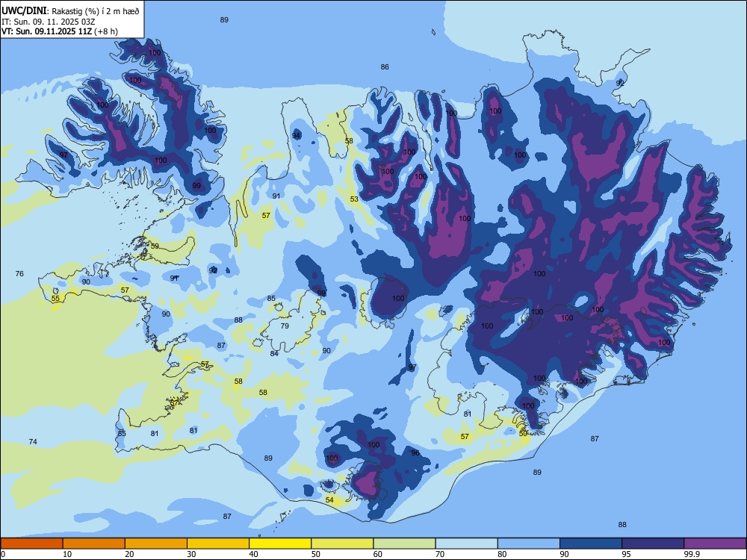The width and height of the screenshot is (747, 560).
Task: Select the '95' label on the legend scale
Action: tap(627, 554)
